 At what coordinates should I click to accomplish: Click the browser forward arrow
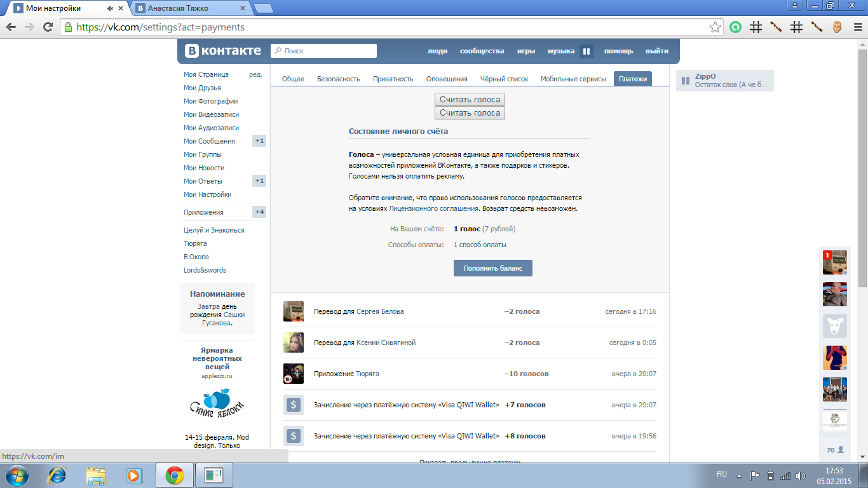pyautogui.click(x=29, y=27)
